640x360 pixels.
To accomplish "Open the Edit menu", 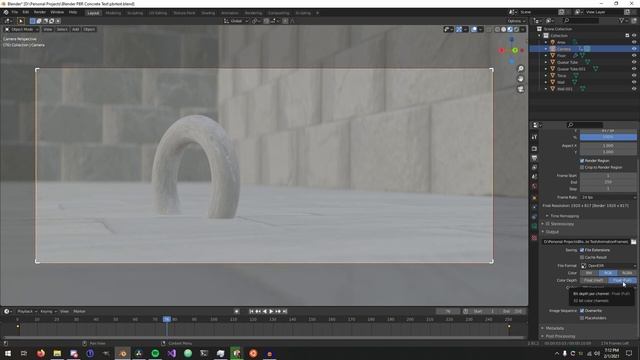I will (x=26, y=12).
